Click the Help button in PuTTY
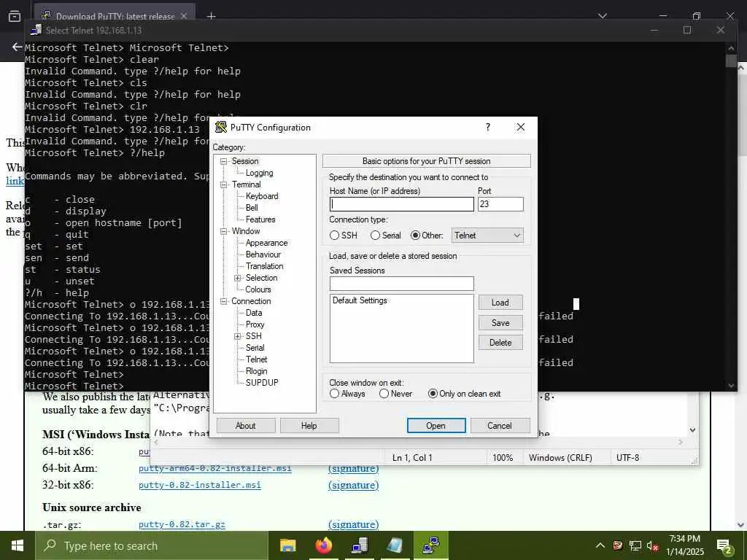Viewport: 747px width, 560px height. (309, 426)
